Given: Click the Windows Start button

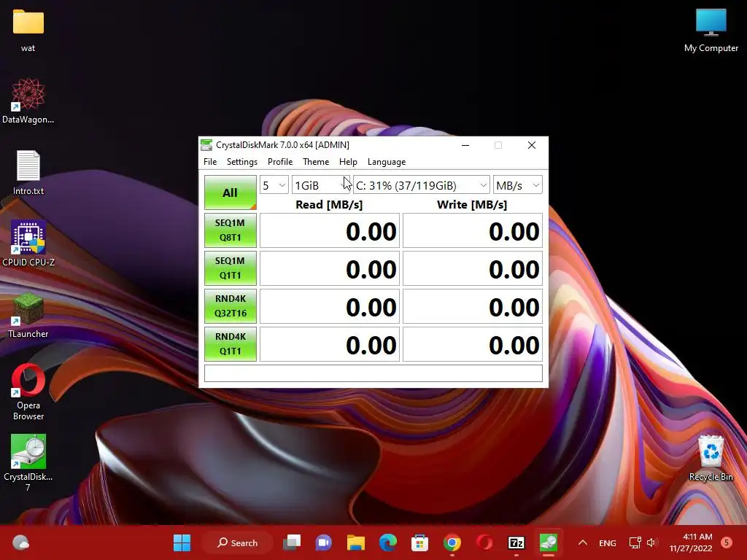Looking at the screenshot, I should click(182, 542).
